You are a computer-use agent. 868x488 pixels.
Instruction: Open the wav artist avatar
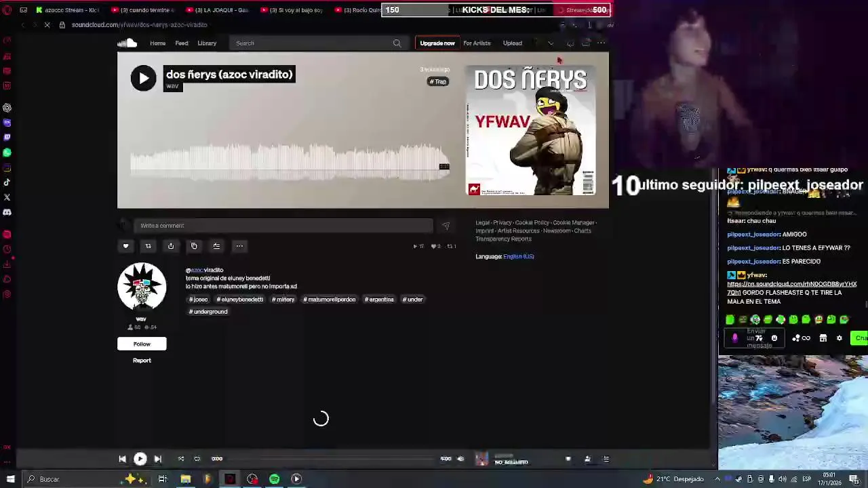[x=142, y=287]
